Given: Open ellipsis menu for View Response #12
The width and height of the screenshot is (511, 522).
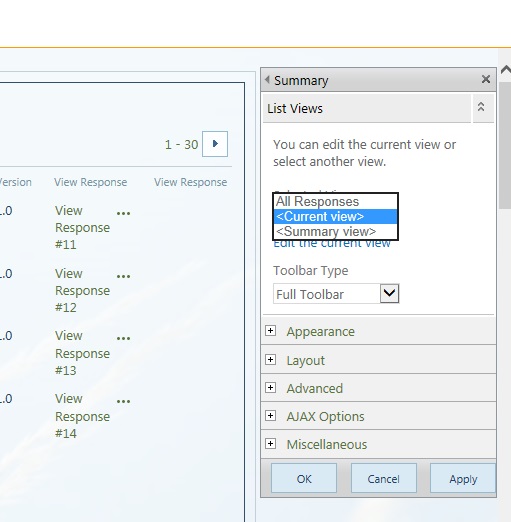Looking at the screenshot, I should (123, 276).
